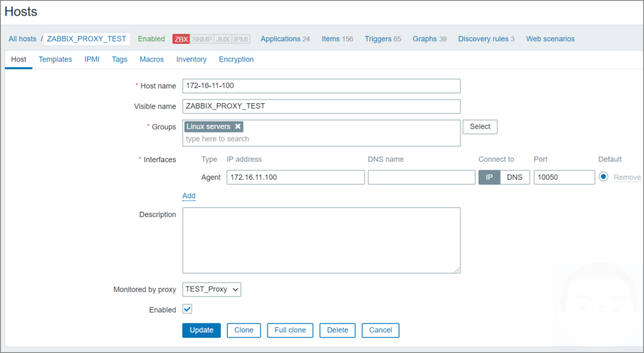This screenshot has height=353, width=644.
Task: Open the Monitored by proxy dropdown
Action: pyautogui.click(x=211, y=289)
